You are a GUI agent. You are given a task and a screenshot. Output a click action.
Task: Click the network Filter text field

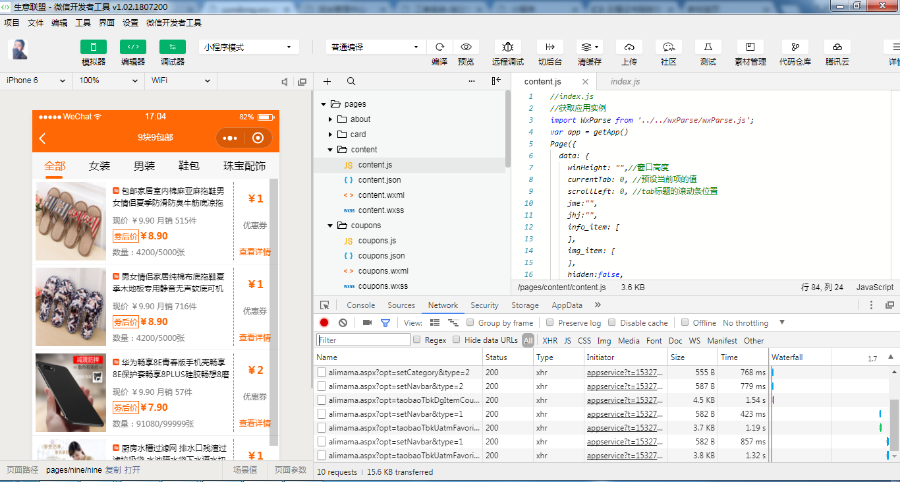pos(363,340)
